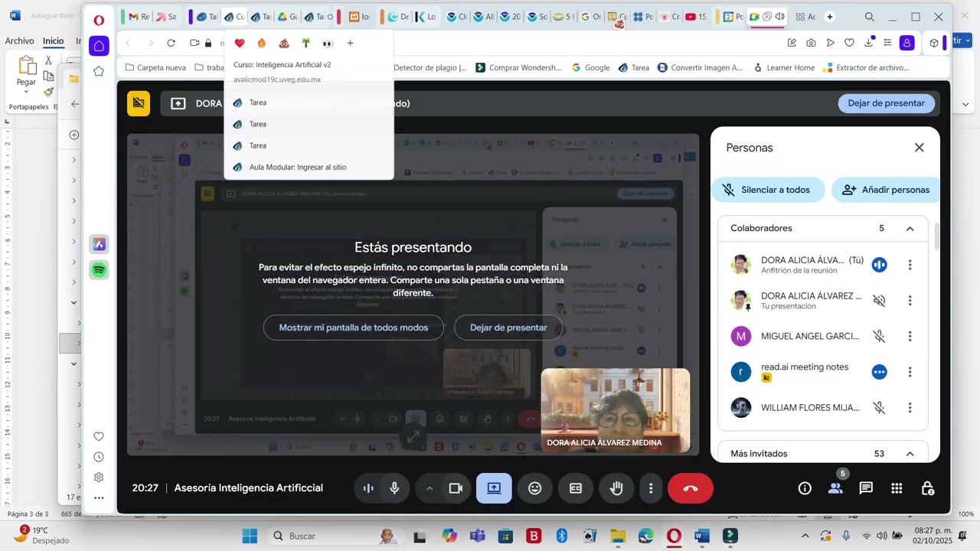This screenshot has width=980, height=551.
Task: Open Opera sidebar settings gear
Action: coord(99,478)
